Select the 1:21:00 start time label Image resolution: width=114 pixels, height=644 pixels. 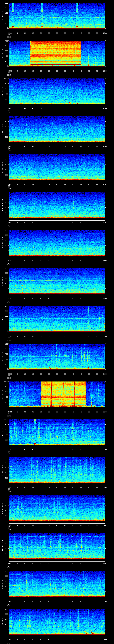point(9,298)
